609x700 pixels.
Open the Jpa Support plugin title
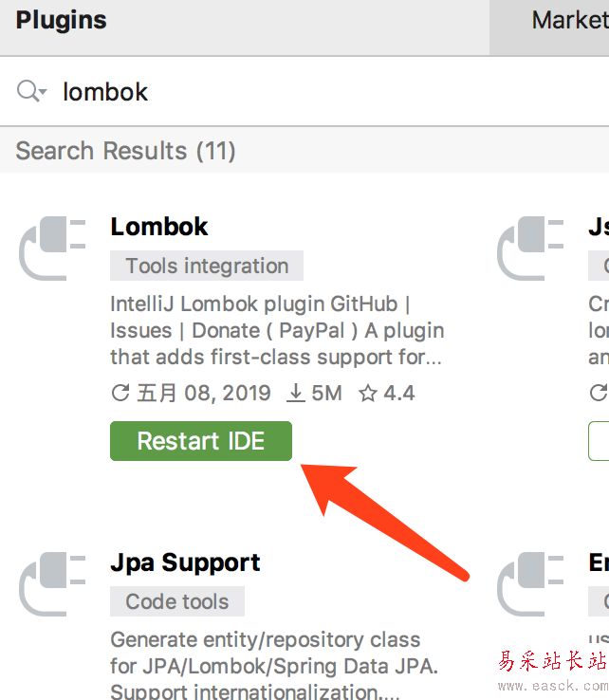coord(185,562)
